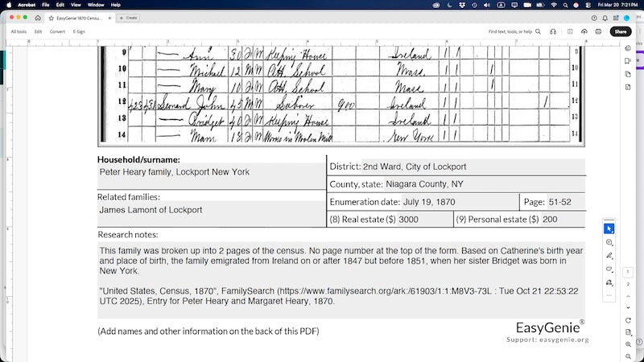Select the arrow selection tool
This screenshot has width=644, height=362.
(x=609, y=228)
